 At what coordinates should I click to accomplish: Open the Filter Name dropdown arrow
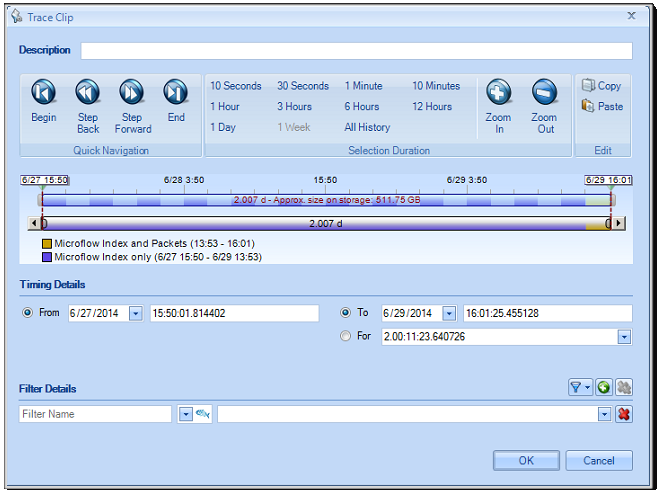[185, 414]
